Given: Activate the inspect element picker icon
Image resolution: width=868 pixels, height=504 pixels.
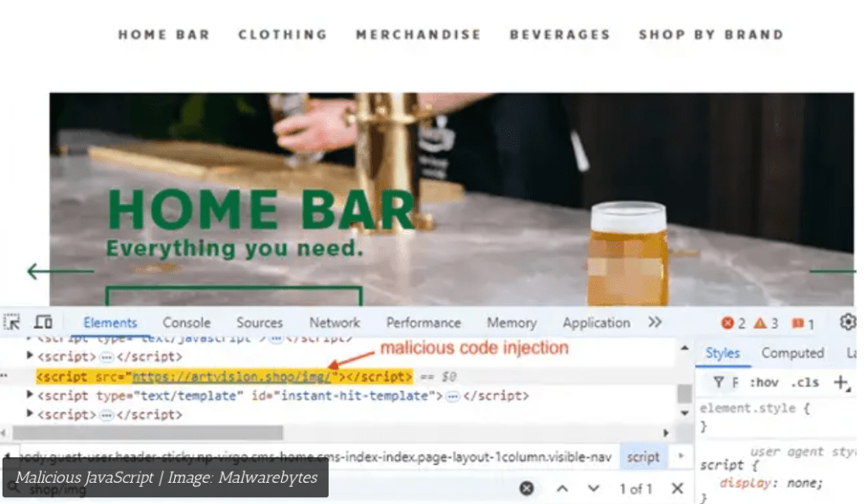Looking at the screenshot, I should click(x=12, y=322).
